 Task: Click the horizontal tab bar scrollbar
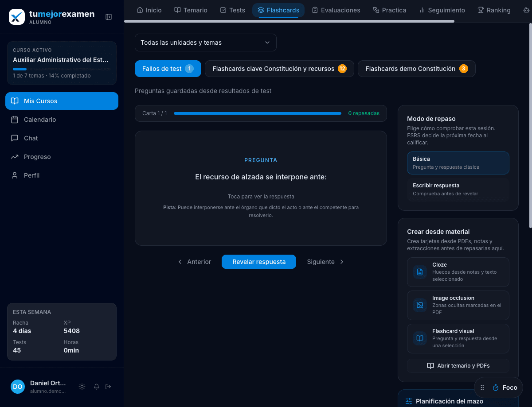coord(289,21)
